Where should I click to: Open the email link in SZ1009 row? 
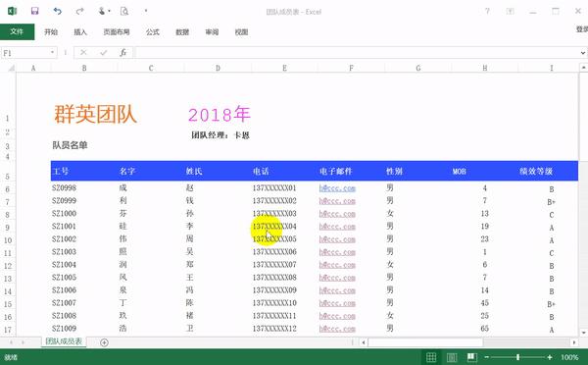pos(337,329)
